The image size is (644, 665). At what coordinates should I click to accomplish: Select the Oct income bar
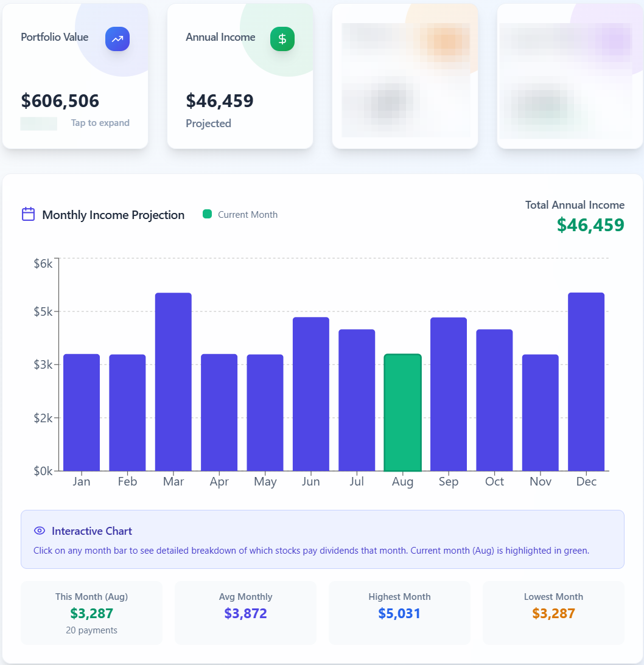[494, 400]
